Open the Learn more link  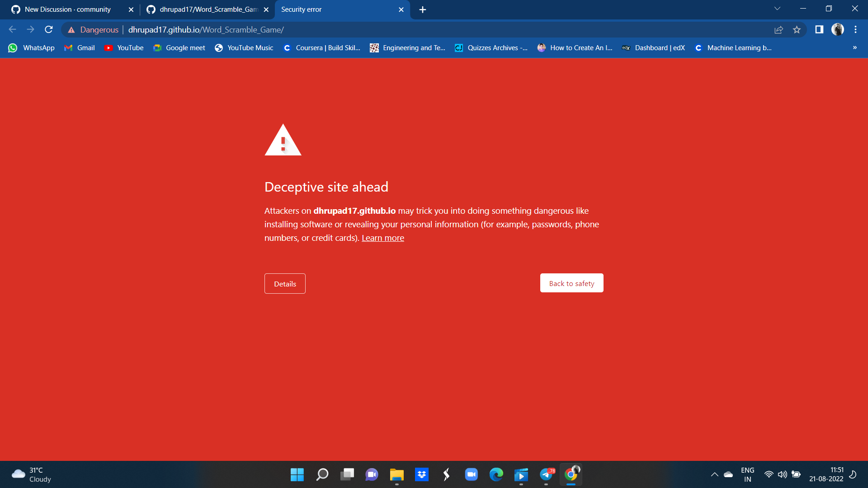coord(383,238)
